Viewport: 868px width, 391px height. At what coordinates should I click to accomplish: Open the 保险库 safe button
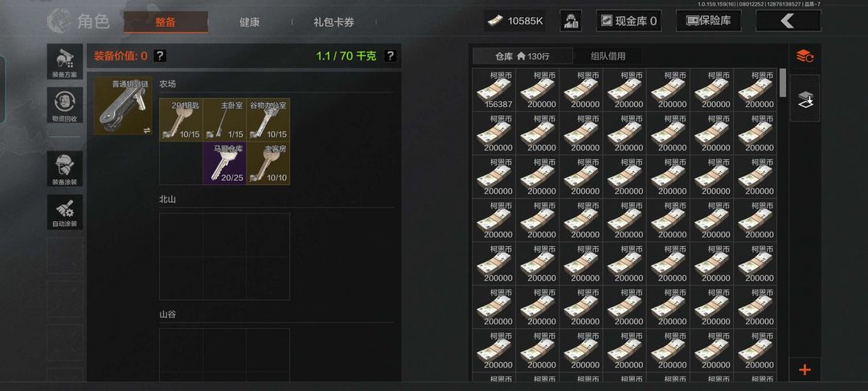tap(709, 21)
